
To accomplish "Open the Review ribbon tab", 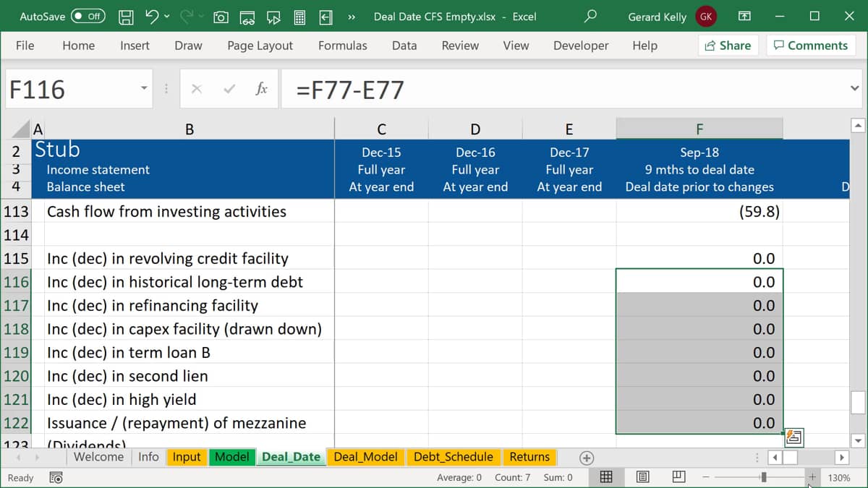I will coord(460,46).
